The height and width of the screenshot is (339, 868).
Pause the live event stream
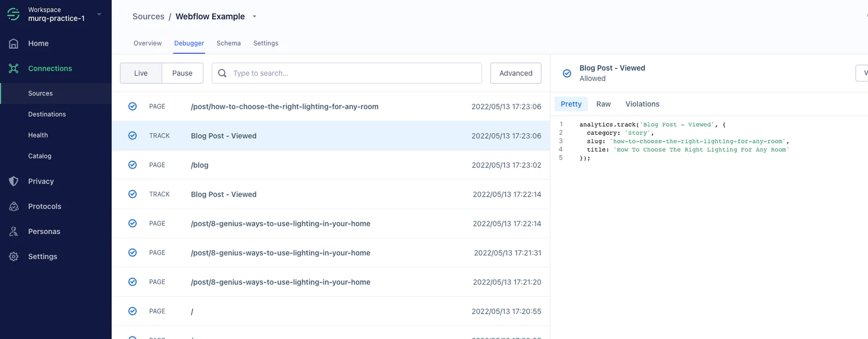[x=182, y=73]
